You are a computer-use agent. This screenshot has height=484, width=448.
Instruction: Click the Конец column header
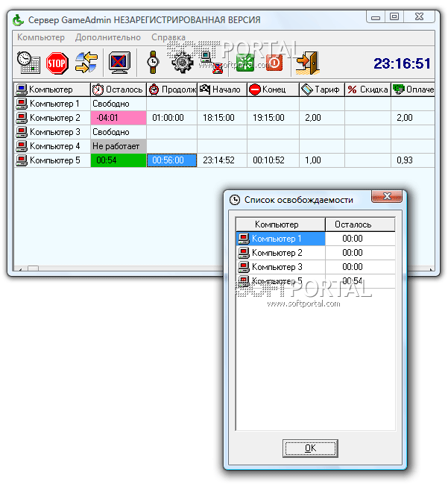[x=273, y=89]
